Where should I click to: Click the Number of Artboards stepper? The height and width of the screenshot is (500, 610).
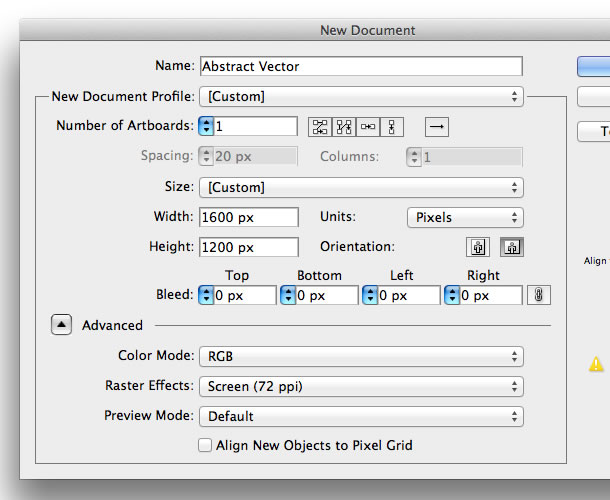(207, 127)
